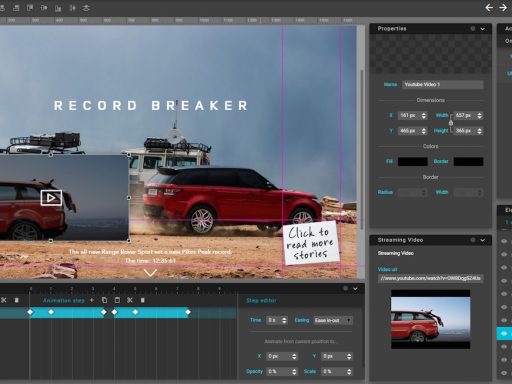Select keyframe diamond at 4 seconds

pyautogui.click(x=114, y=312)
